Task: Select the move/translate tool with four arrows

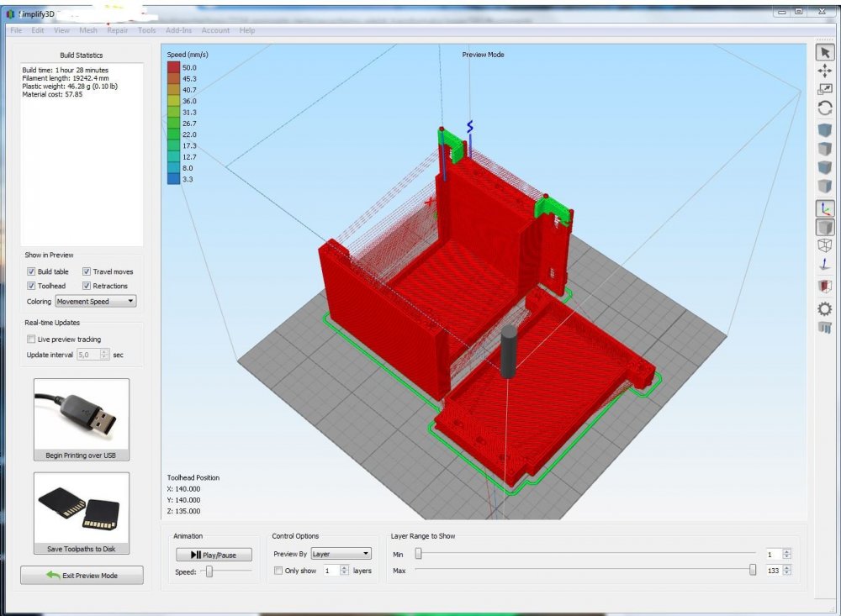Action: (x=824, y=71)
